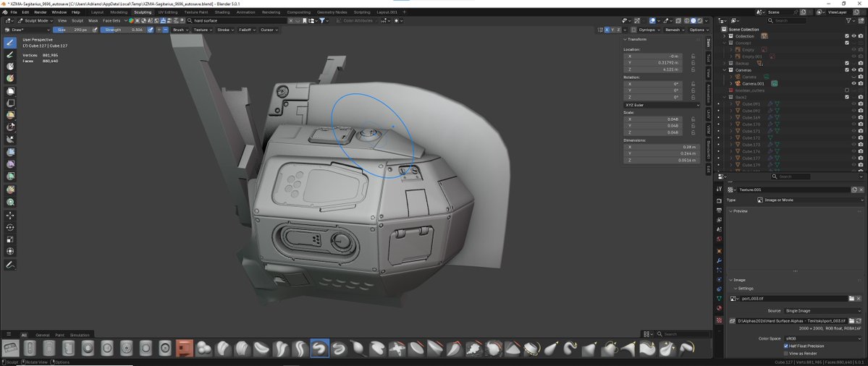Image resolution: width=868 pixels, height=366 pixels.
Task: Open the Source Single Image dropdown
Action: (823, 311)
